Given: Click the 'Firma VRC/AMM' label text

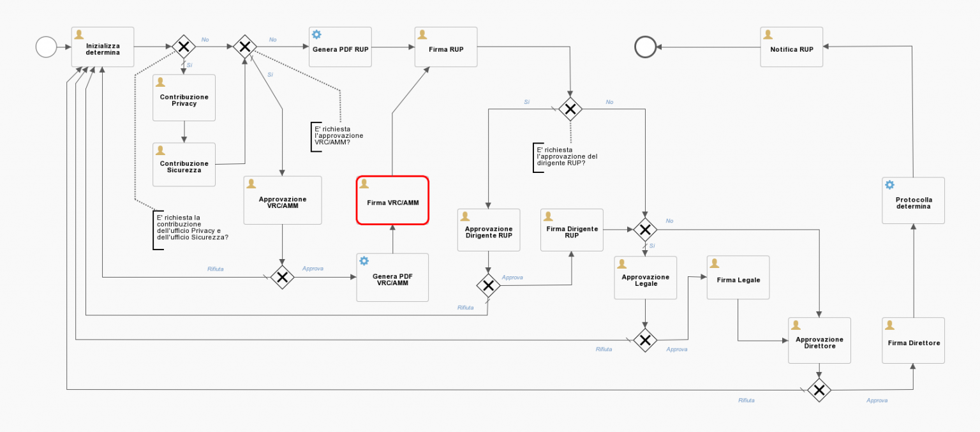Looking at the screenshot, I should coord(393,202).
